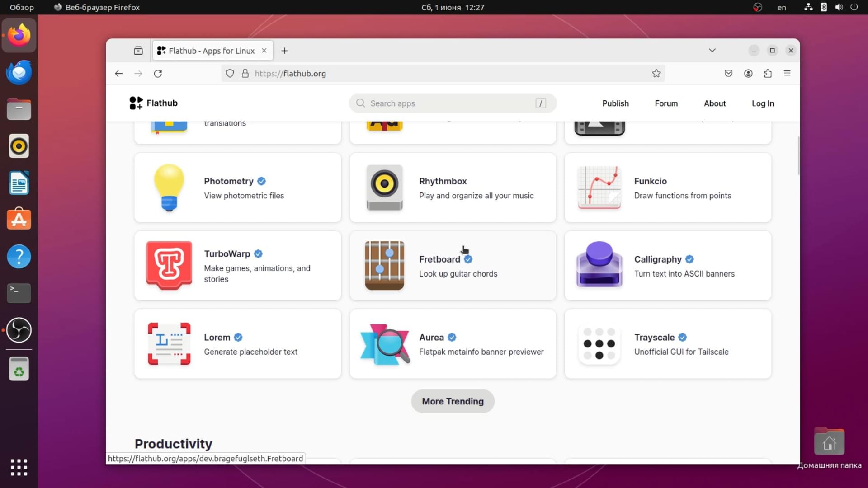
Task: Open the Publish menu item
Action: pyautogui.click(x=615, y=103)
